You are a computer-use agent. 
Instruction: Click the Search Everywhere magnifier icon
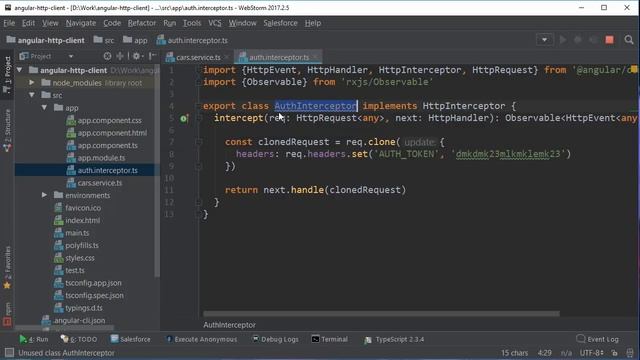click(x=629, y=40)
